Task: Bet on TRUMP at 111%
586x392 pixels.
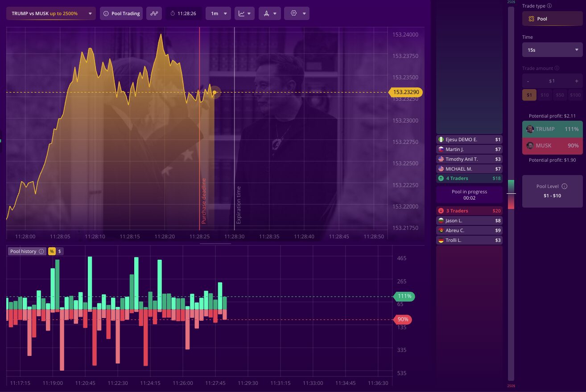Action: click(x=552, y=129)
